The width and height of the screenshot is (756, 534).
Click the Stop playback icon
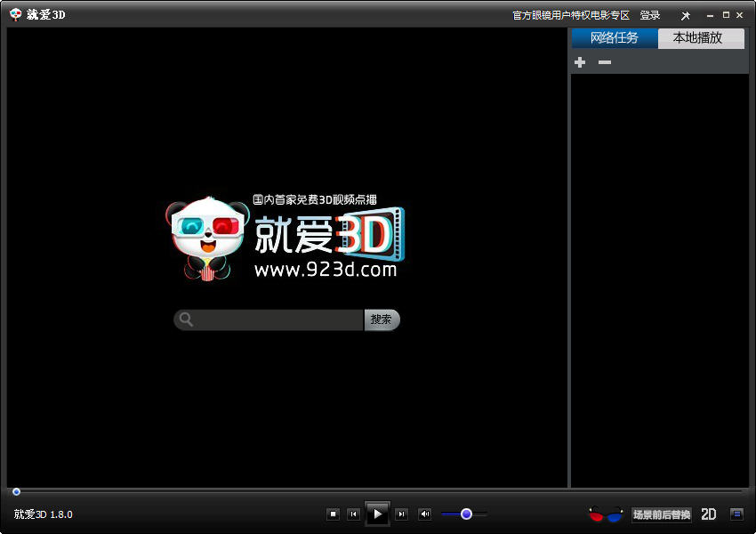coord(334,514)
